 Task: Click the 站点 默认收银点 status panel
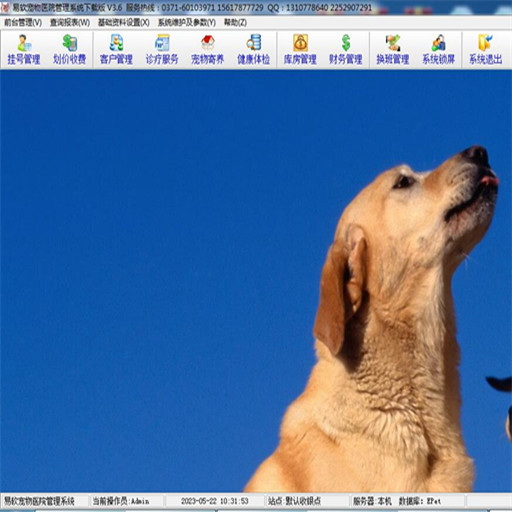click(x=307, y=501)
